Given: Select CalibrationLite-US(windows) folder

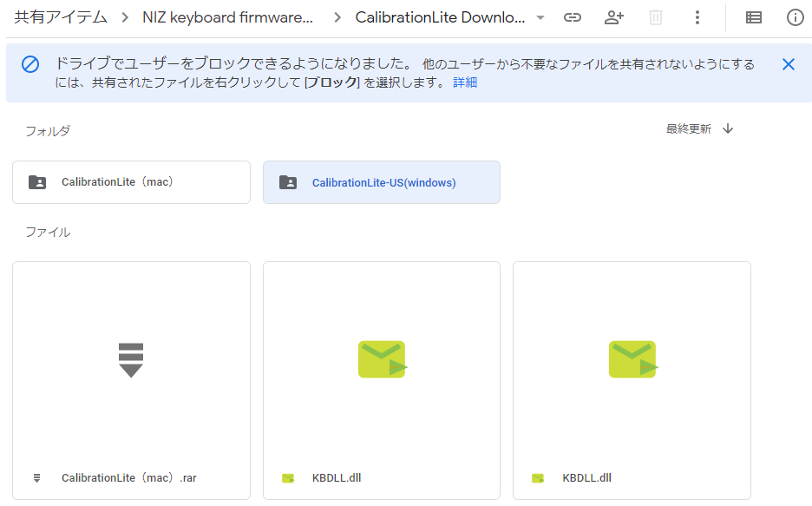Looking at the screenshot, I should [382, 182].
